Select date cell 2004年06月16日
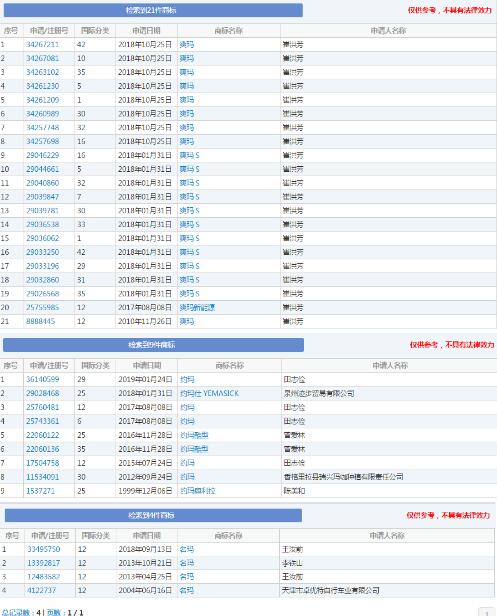 145,590
